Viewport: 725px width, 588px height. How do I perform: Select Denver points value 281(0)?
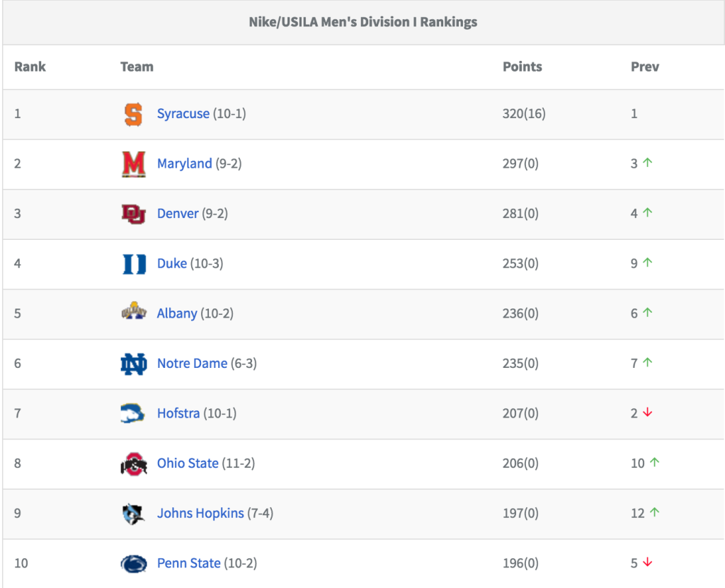tap(520, 214)
